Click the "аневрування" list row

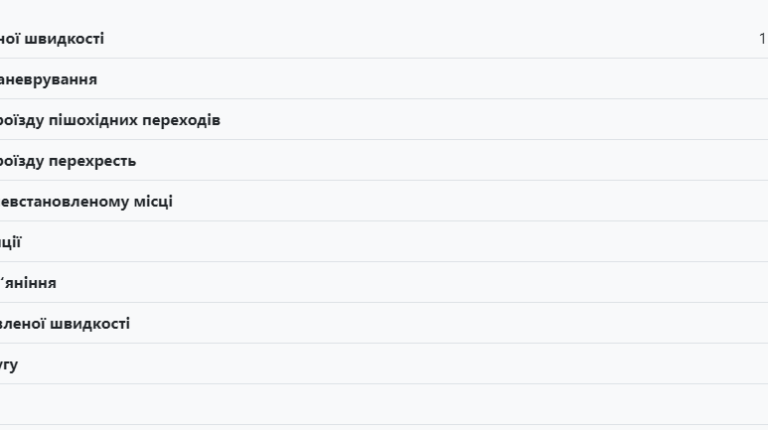384,79
